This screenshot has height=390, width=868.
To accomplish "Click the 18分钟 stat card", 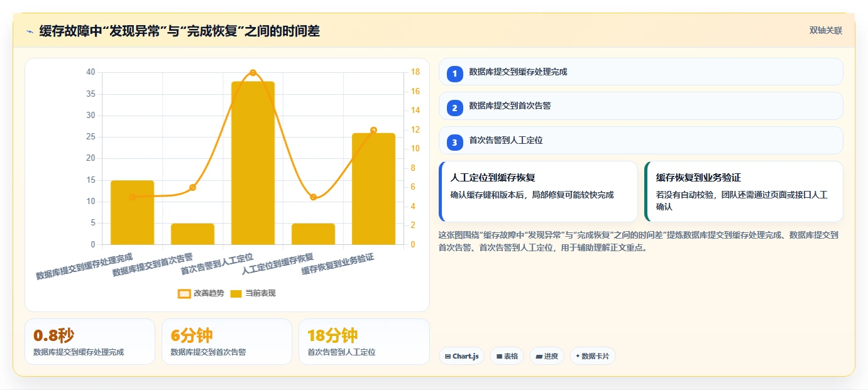I will tap(364, 342).
